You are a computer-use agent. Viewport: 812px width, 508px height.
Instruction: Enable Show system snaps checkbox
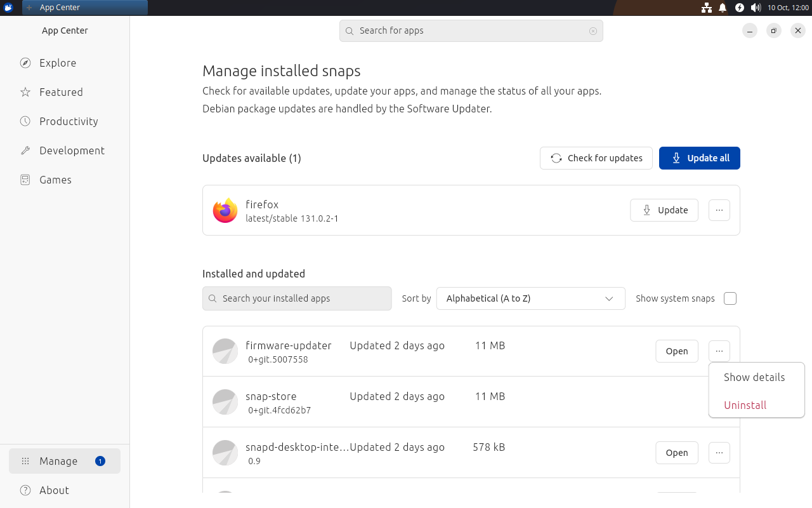coord(730,298)
